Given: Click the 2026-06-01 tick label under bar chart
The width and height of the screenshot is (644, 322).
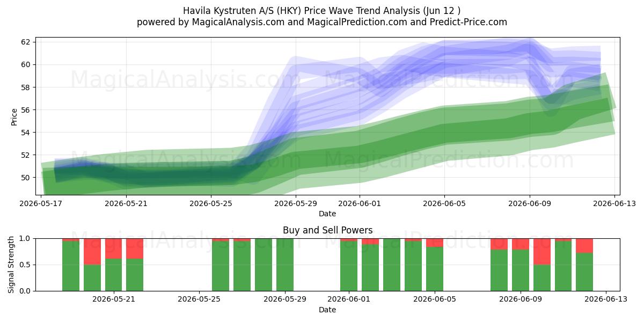Looking at the screenshot, I should tap(349, 299).
